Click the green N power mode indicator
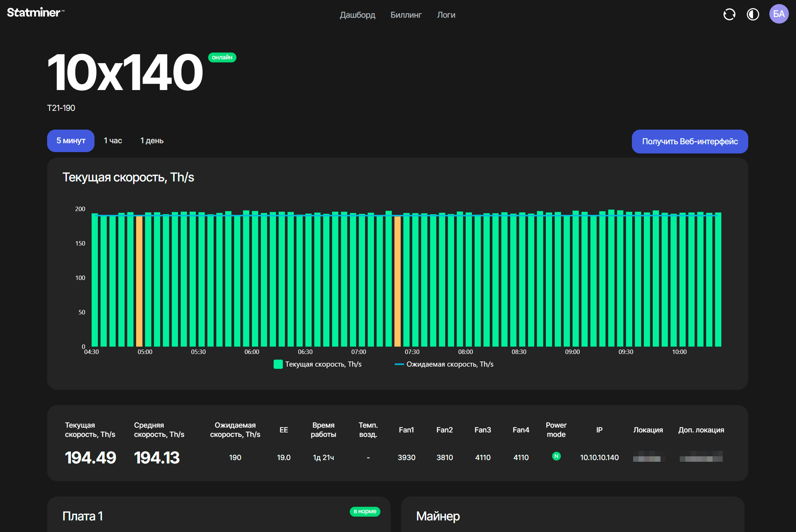The width and height of the screenshot is (796, 532). coord(556,456)
